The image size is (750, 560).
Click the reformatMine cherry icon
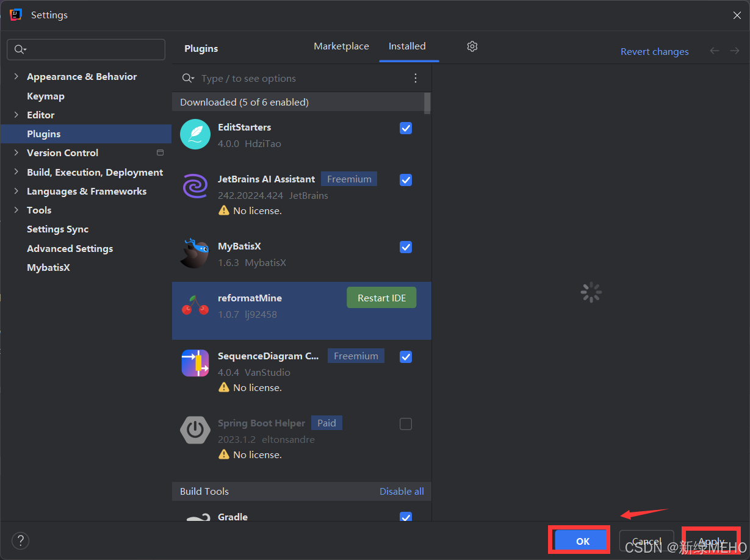(195, 305)
